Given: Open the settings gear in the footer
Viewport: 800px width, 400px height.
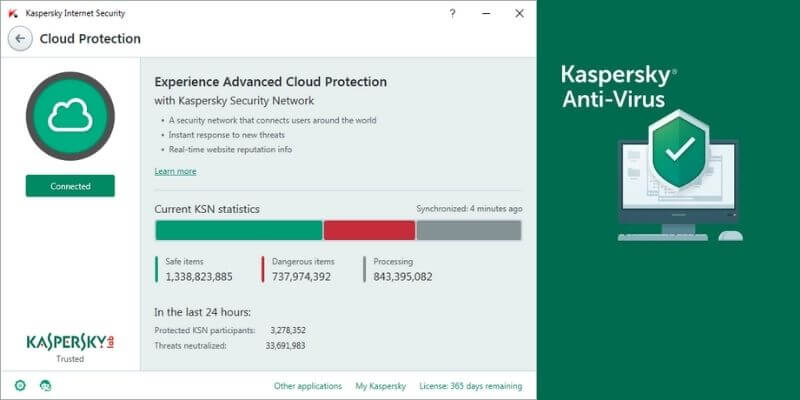Looking at the screenshot, I should coord(20,385).
